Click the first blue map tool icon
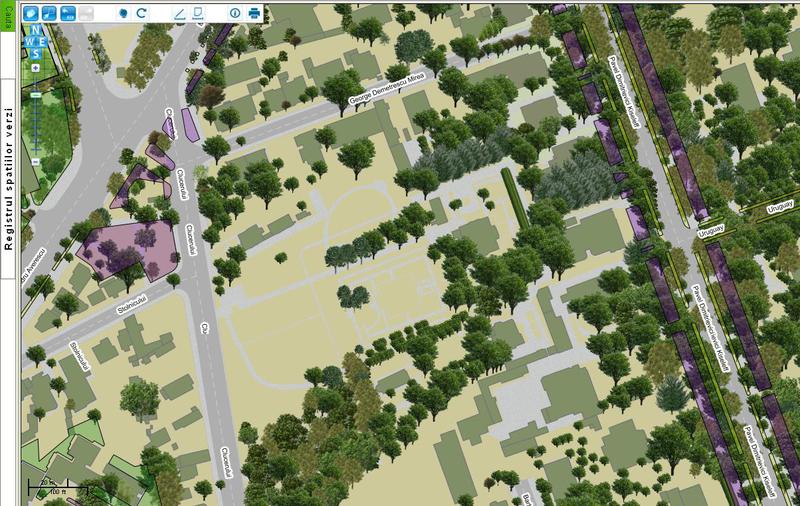The image size is (800, 506). coord(31,13)
